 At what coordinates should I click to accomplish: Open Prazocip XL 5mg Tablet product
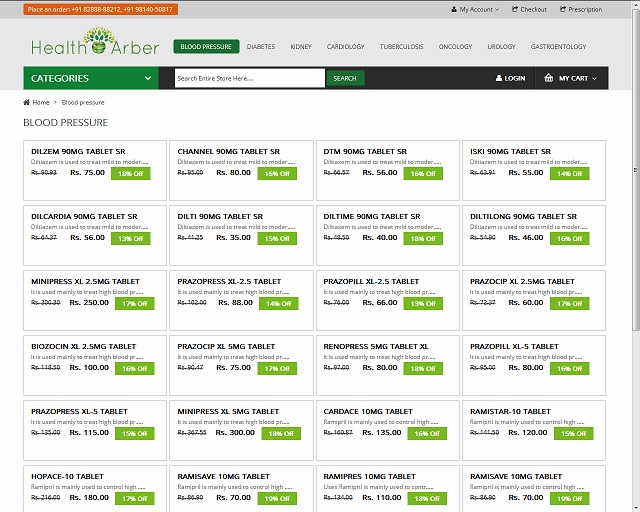(x=226, y=346)
